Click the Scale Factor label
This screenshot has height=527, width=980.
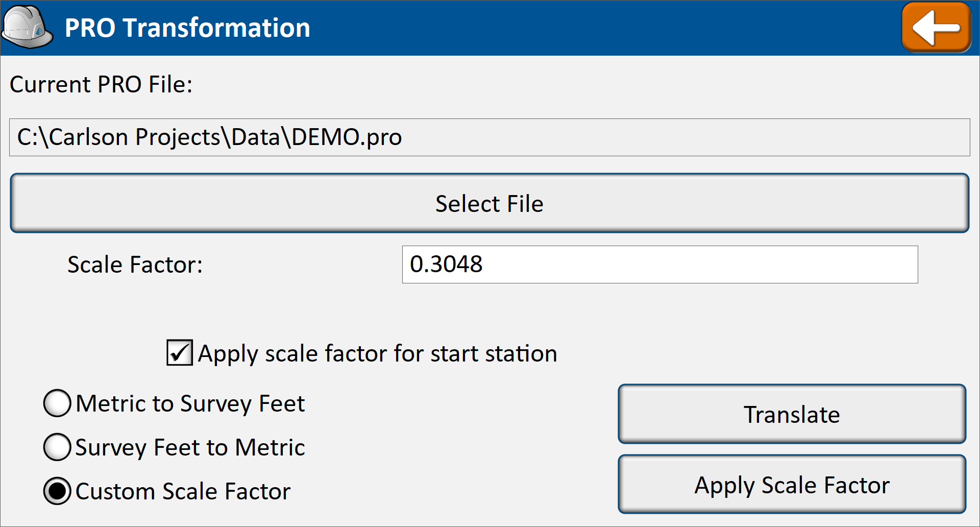[135, 265]
